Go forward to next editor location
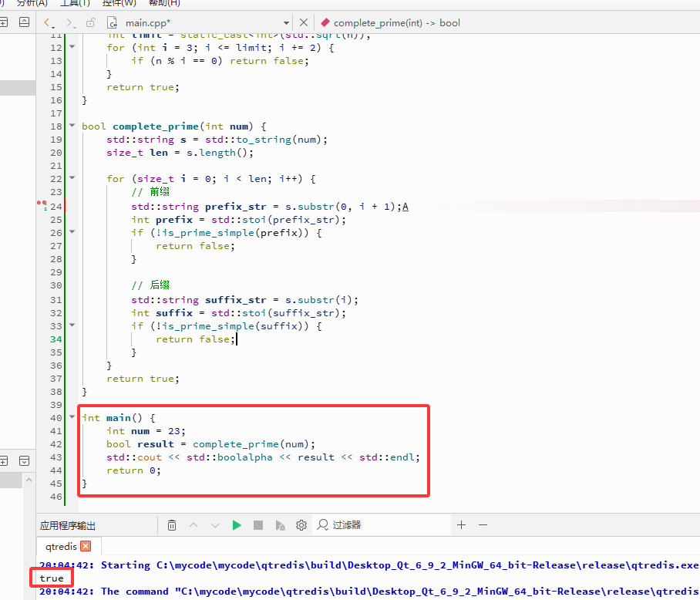Image resolution: width=700 pixels, height=600 pixels. 69,22
